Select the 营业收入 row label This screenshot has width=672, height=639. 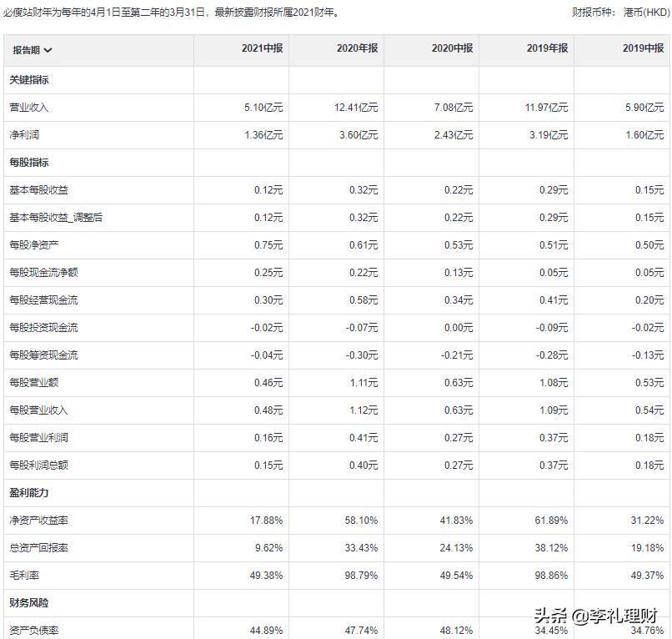pyautogui.click(x=32, y=107)
